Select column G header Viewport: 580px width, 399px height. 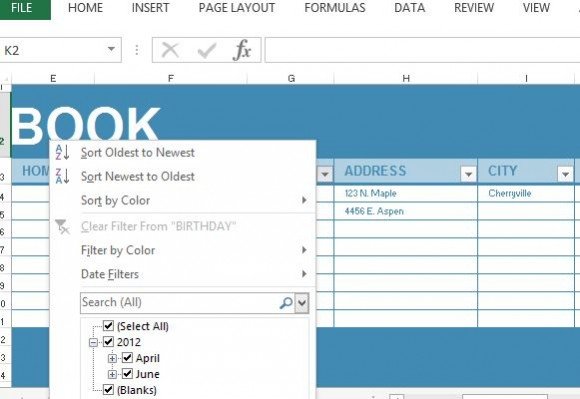(x=291, y=78)
